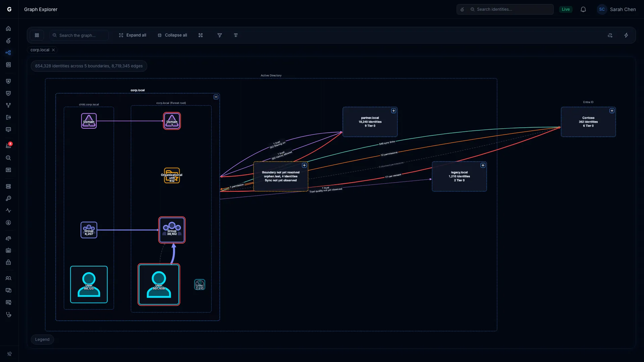Viewport: 644px width, 362px height.
Task: Toggle the text labels T icon
Action: (x=236, y=35)
